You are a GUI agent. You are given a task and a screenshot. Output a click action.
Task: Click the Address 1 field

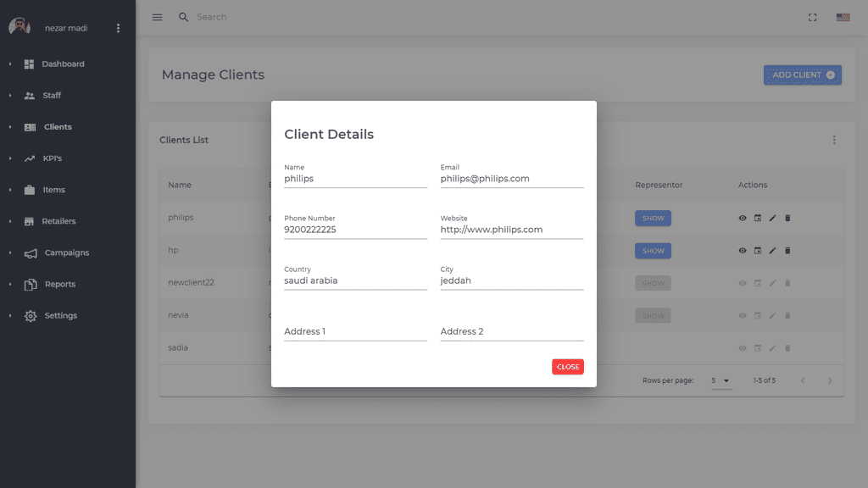tap(355, 331)
